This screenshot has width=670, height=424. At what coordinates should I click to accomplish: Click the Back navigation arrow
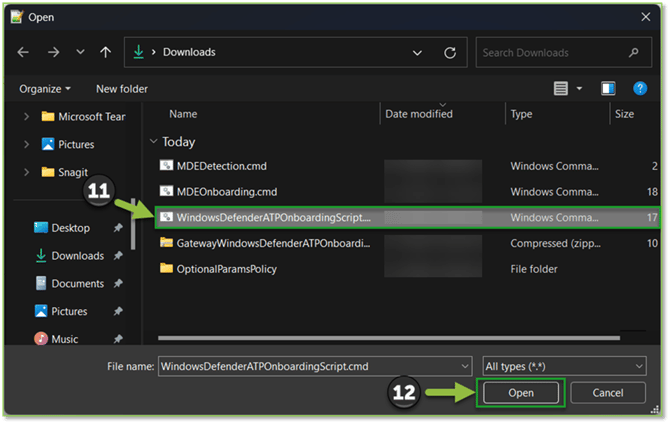pos(23,52)
